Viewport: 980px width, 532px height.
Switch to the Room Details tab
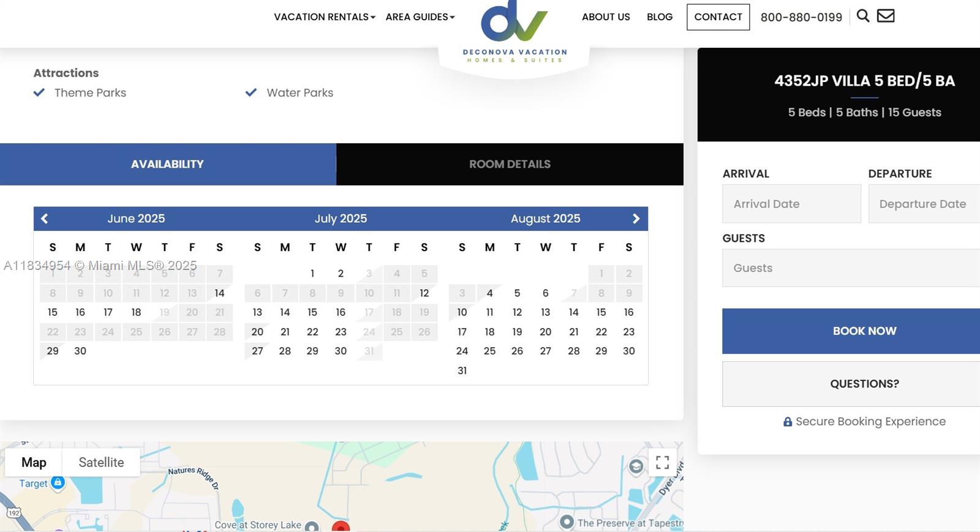[x=510, y=164]
